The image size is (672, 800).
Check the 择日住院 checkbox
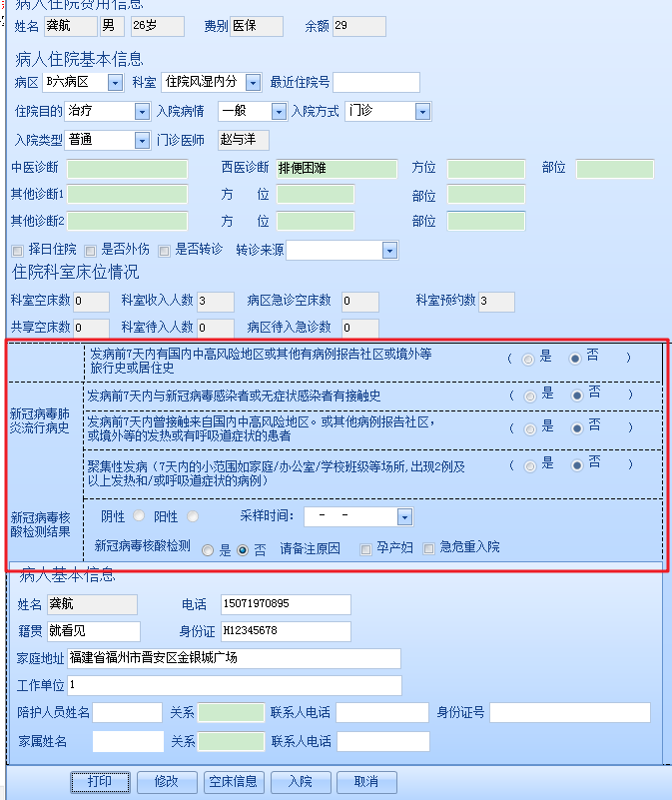click(17, 251)
